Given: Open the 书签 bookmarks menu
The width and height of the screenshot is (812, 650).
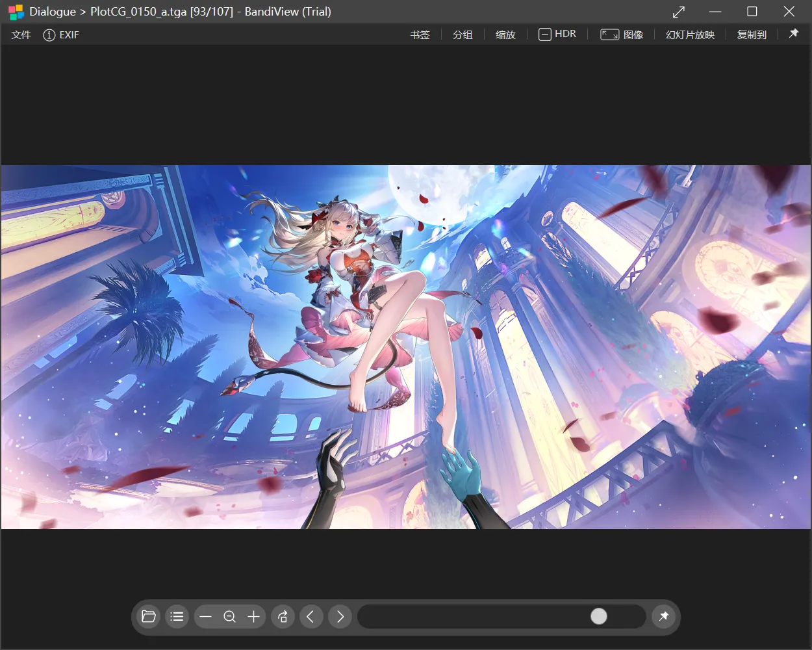Looking at the screenshot, I should tap(420, 35).
